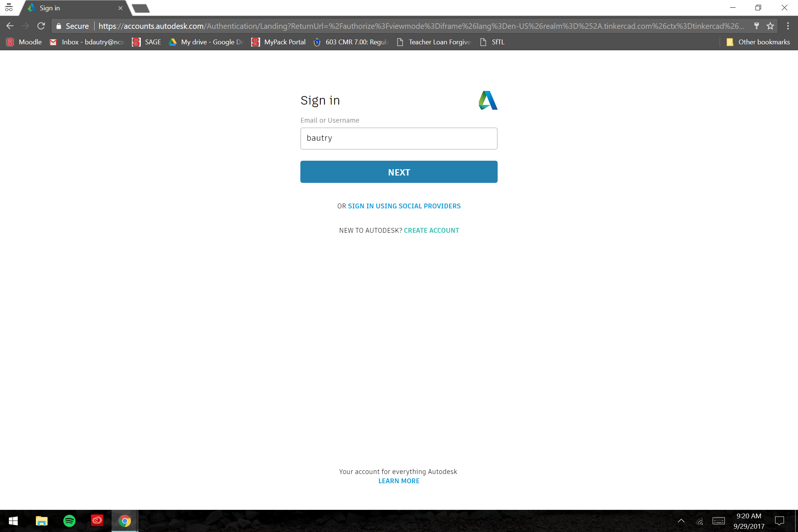
Task: Open the MyPack Portal bookmark
Action: (x=279, y=42)
